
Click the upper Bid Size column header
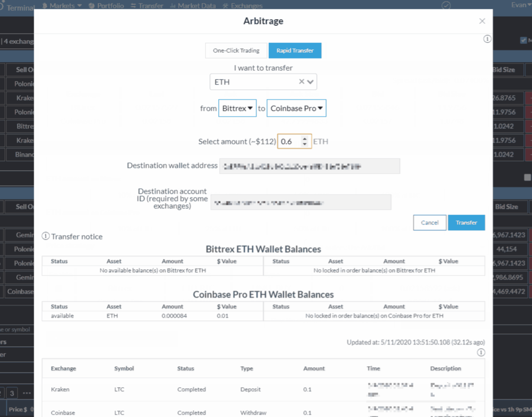[504, 70]
